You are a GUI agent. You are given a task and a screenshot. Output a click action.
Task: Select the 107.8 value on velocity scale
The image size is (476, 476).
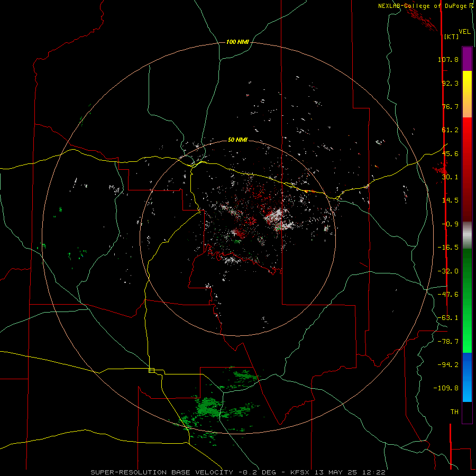click(448, 59)
